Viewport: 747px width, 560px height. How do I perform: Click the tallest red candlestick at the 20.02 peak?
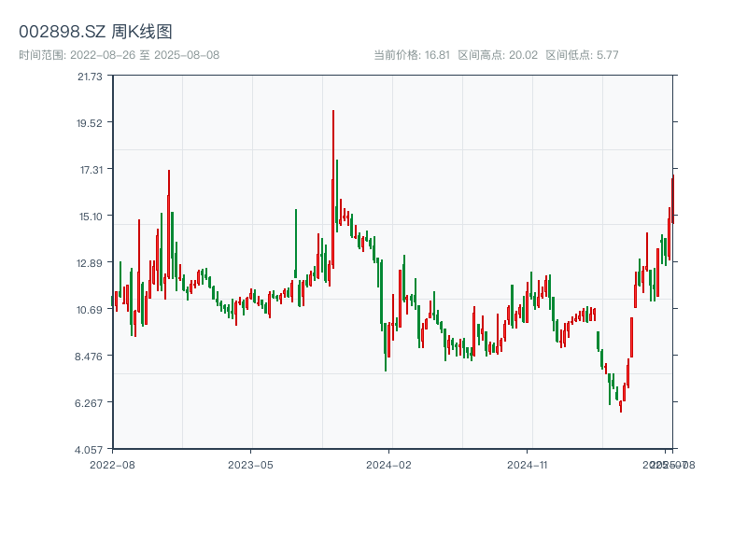pyautogui.click(x=333, y=189)
